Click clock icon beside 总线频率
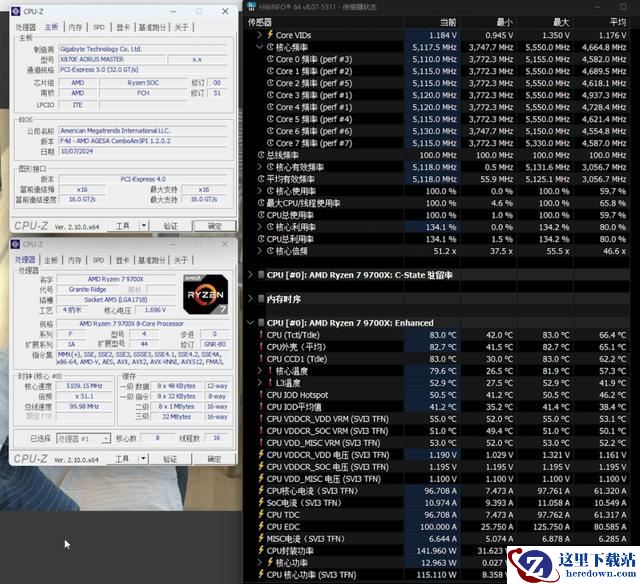The image size is (640, 584). click(x=261, y=155)
